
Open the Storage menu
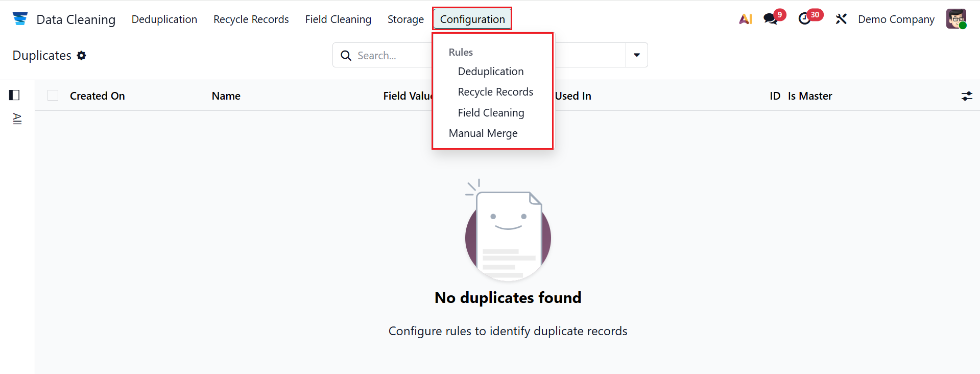coord(405,19)
